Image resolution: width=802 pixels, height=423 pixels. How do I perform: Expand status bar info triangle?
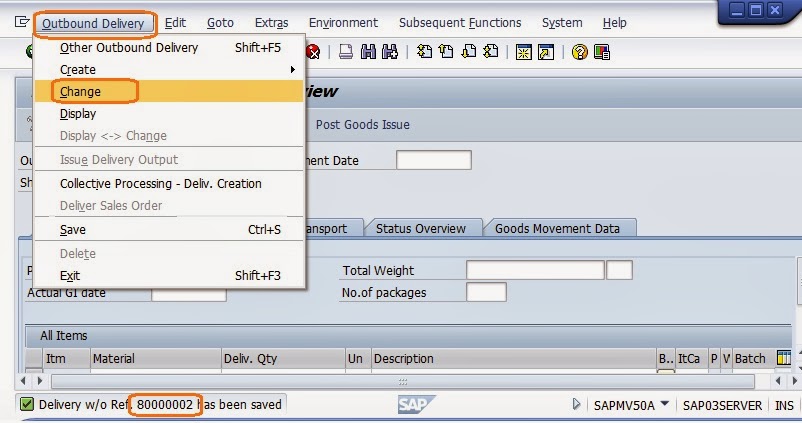[x=576, y=404]
